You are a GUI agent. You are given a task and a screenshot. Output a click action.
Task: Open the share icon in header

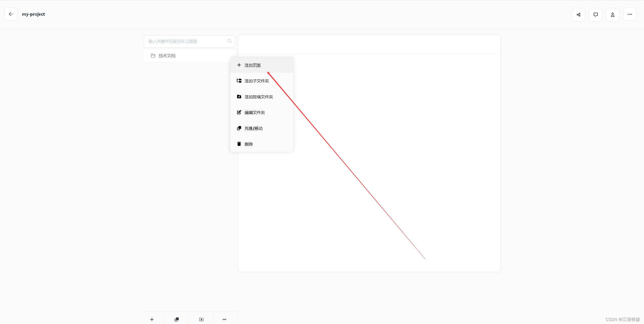[579, 14]
